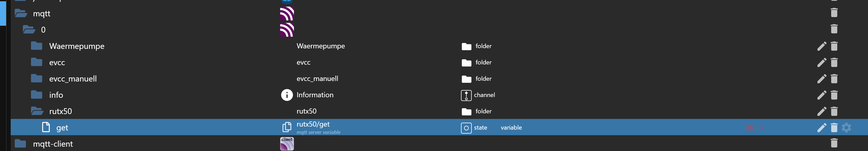Collapse the rutx50 folder
Image resolution: width=868 pixels, height=151 pixels.
[37, 111]
